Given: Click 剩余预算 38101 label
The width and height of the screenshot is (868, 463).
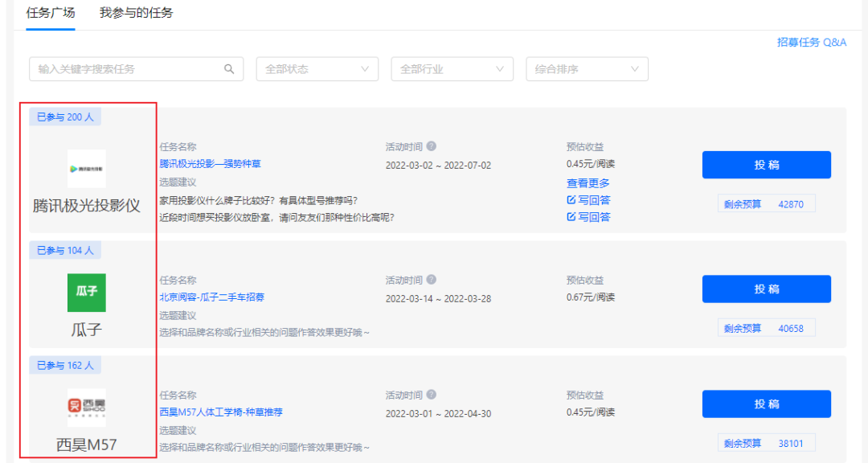Looking at the screenshot, I should tap(766, 444).
